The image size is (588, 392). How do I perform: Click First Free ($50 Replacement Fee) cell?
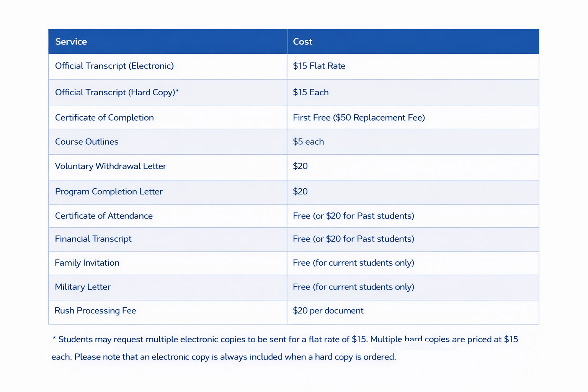pyautogui.click(x=359, y=118)
